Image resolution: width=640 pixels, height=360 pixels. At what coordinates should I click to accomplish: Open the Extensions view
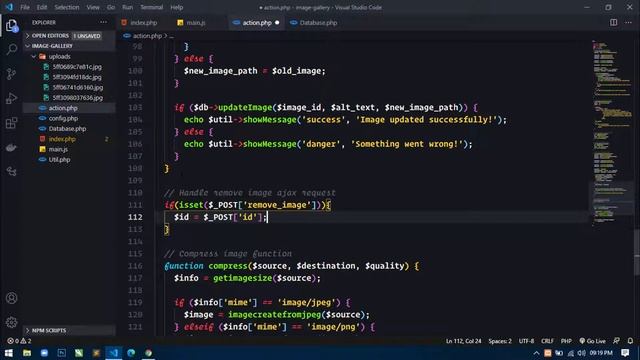(11, 123)
